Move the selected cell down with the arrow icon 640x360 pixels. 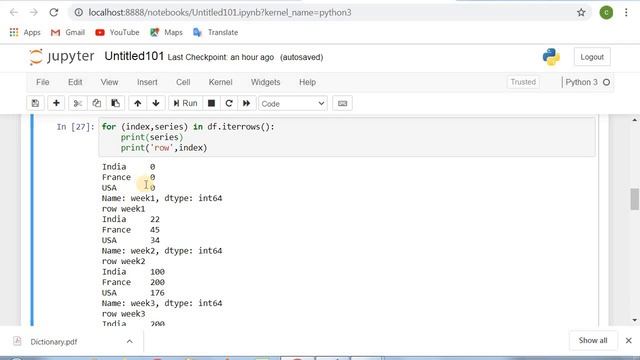[x=156, y=103]
